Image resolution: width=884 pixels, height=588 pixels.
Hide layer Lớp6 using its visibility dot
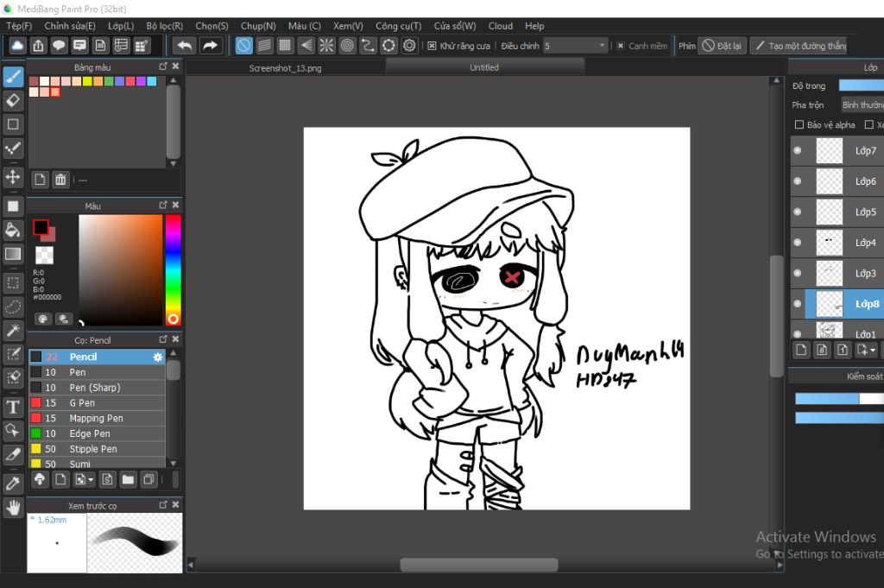(797, 181)
